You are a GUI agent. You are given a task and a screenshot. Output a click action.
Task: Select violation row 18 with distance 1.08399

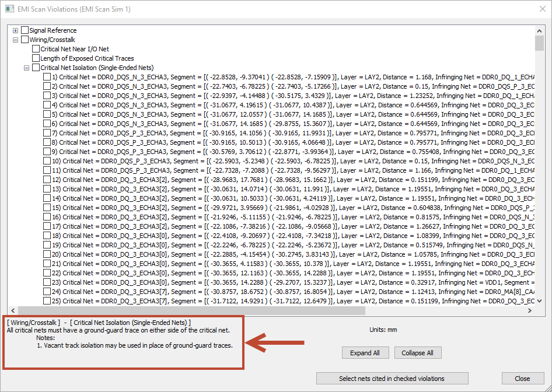(293, 236)
